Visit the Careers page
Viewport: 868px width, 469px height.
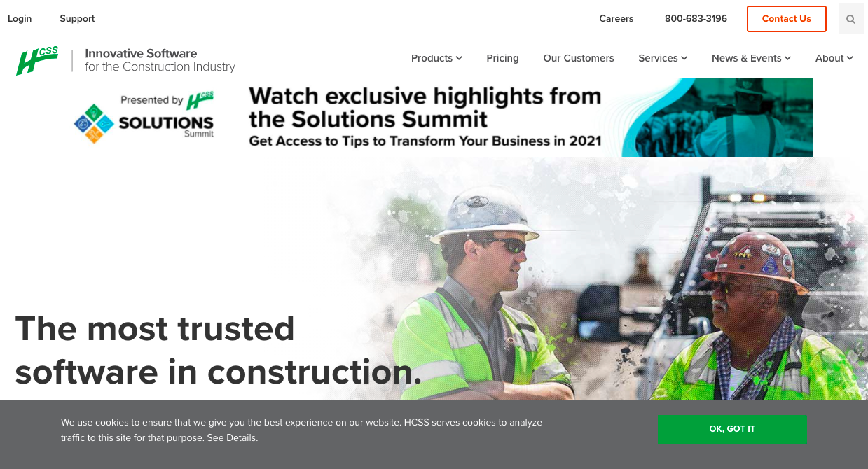click(616, 19)
